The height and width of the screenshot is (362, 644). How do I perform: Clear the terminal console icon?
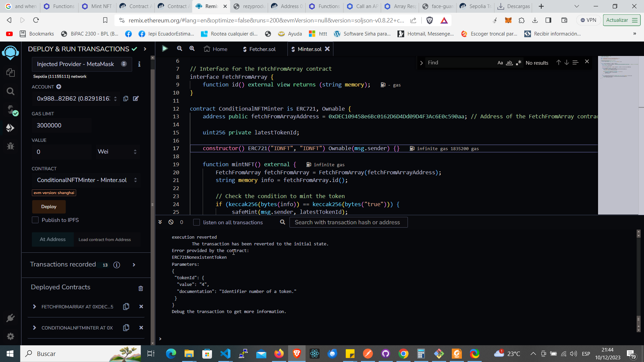(171, 222)
